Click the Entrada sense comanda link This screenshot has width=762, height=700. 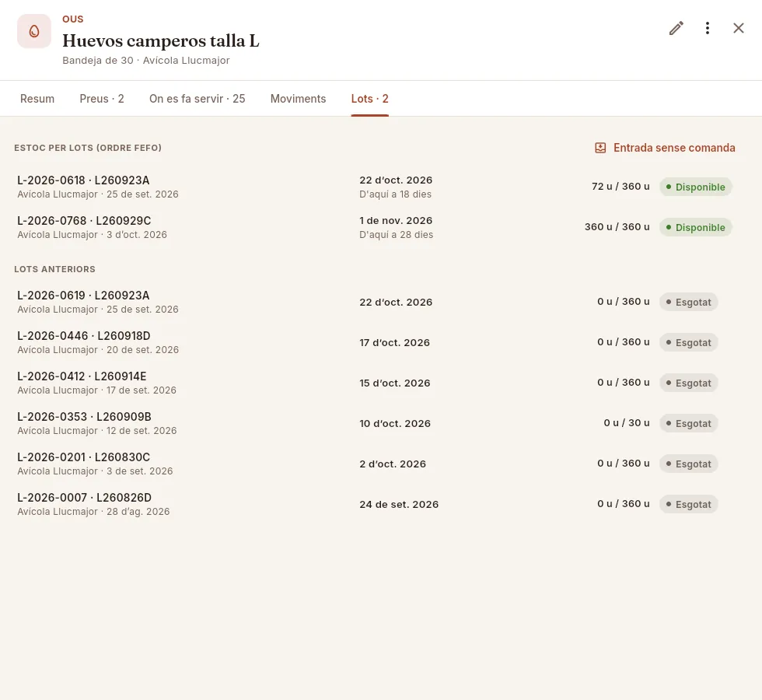tap(665, 148)
